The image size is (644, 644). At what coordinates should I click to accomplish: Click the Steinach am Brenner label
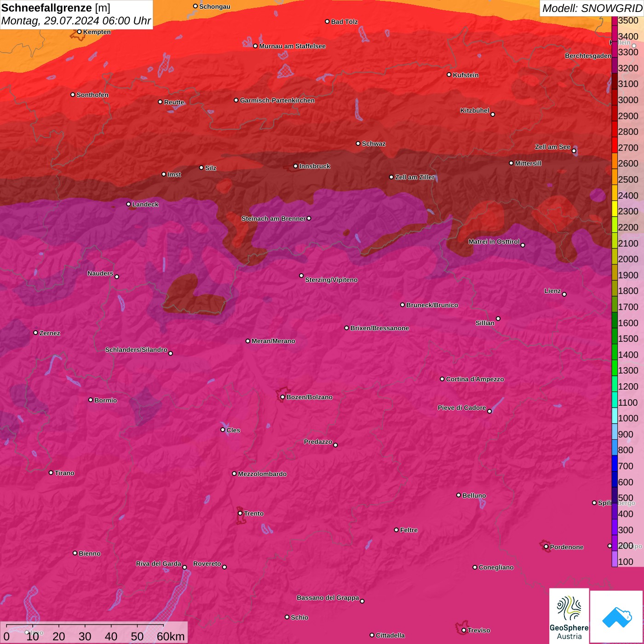pos(273,218)
